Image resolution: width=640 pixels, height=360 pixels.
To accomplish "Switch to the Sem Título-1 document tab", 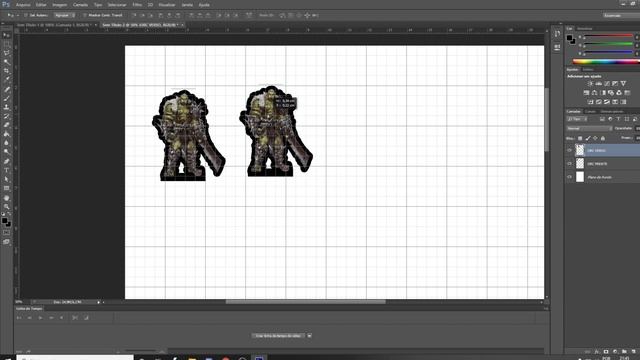I will [55, 25].
